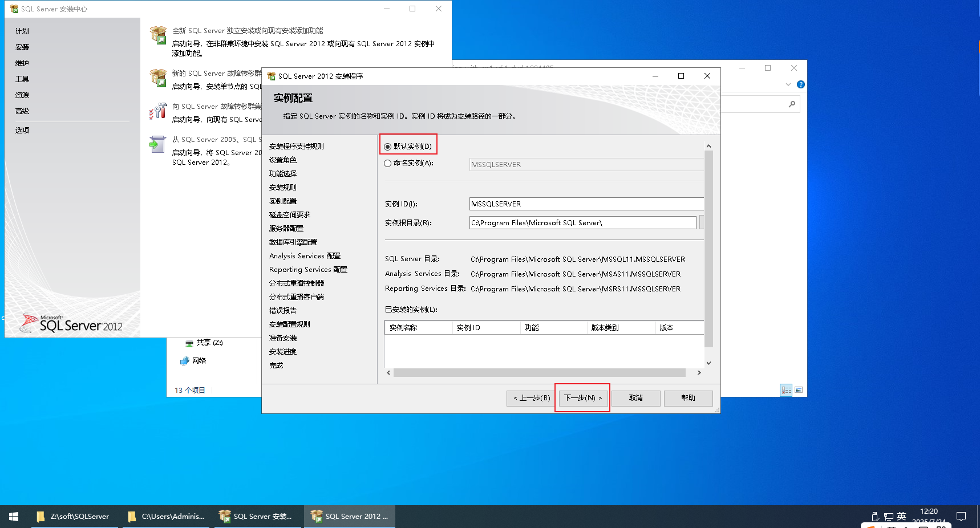Open 资源 tab in SQL Server 安装中心
Screen dimensions: 980x528
(22, 95)
